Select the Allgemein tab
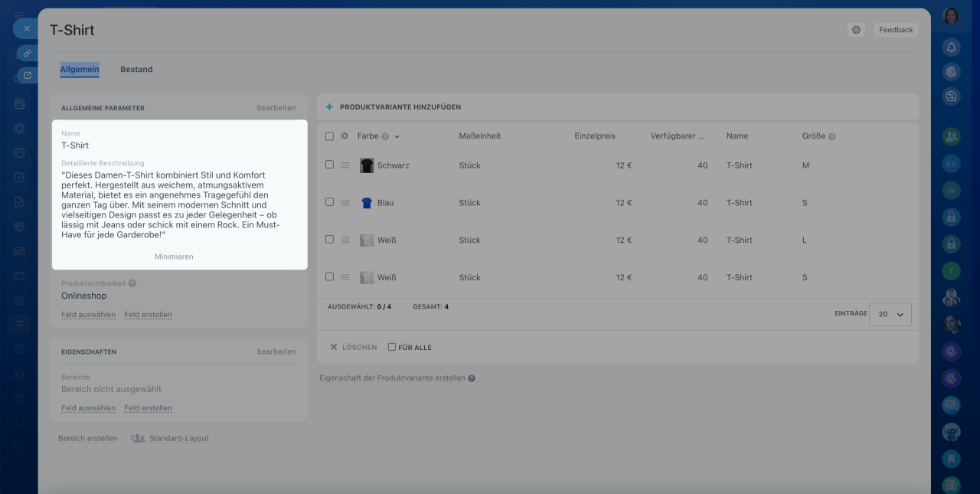 [80, 70]
